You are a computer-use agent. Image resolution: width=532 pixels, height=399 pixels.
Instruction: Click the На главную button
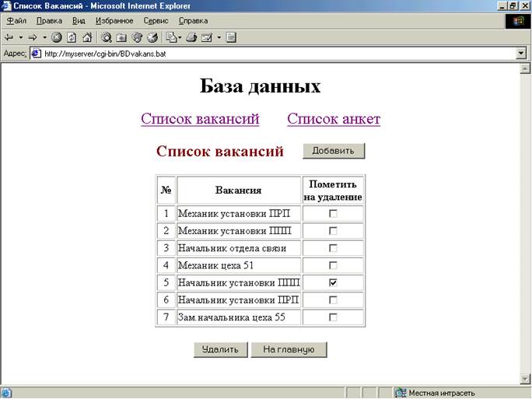click(289, 349)
